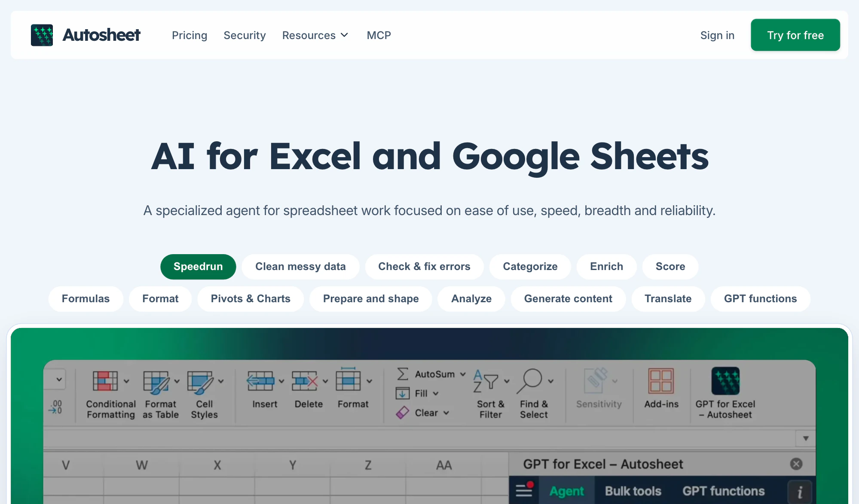This screenshot has height=504, width=859.
Task: Expand the Find & Select dropdown arrow
Action: (x=551, y=381)
